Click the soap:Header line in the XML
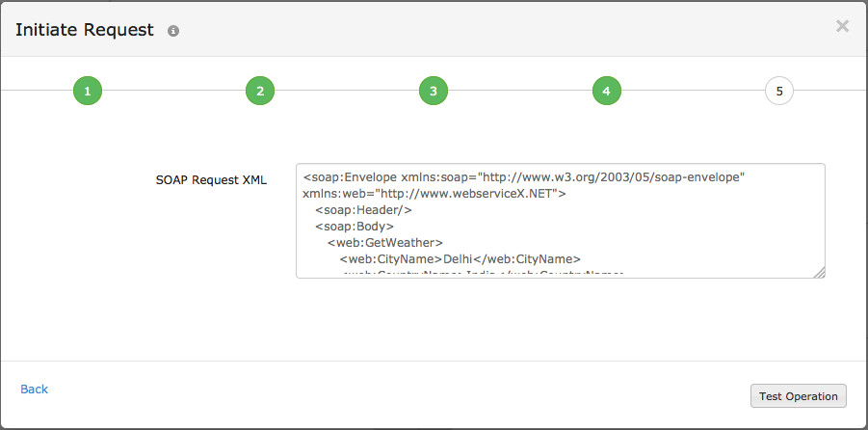Screen dimensions: 868x430 tap(364, 210)
